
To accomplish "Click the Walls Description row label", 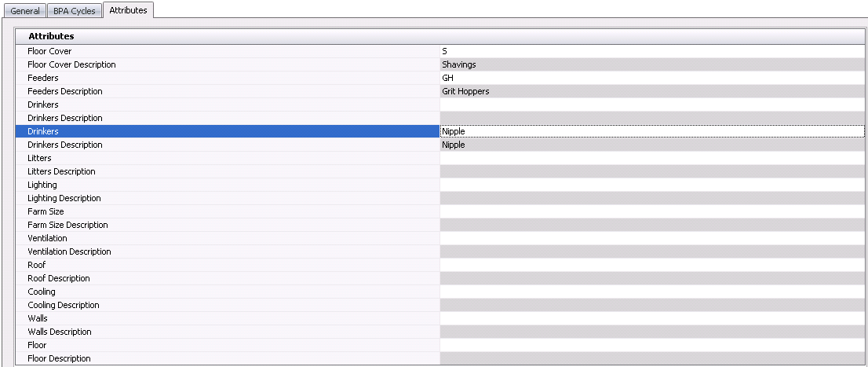I will pyautogui.click(x=60, y=332).
